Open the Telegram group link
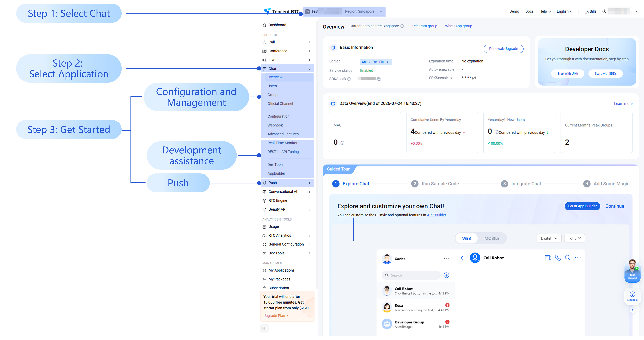This screenshot has height=340, width=644. point(424,26)
